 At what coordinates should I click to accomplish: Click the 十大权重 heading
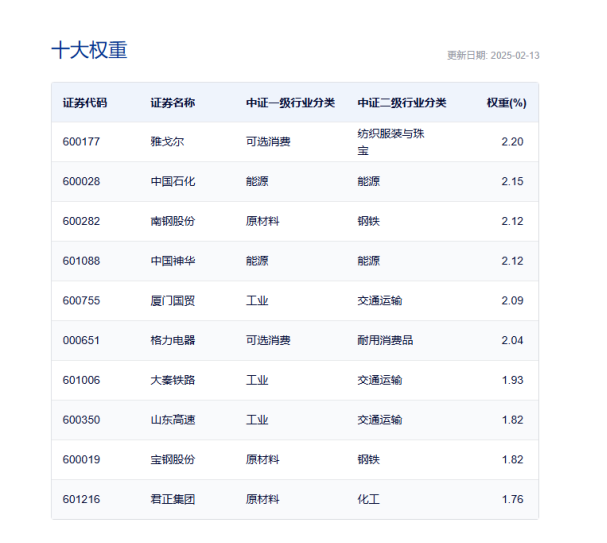(89, 50)
